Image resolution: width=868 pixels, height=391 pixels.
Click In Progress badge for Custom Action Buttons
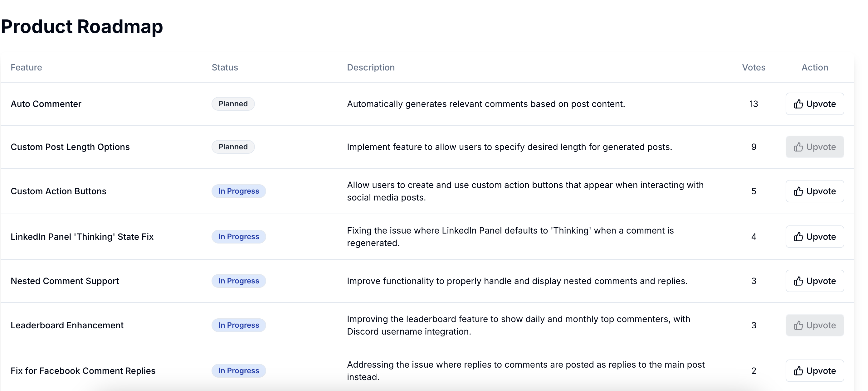click(x=239, y=191)
